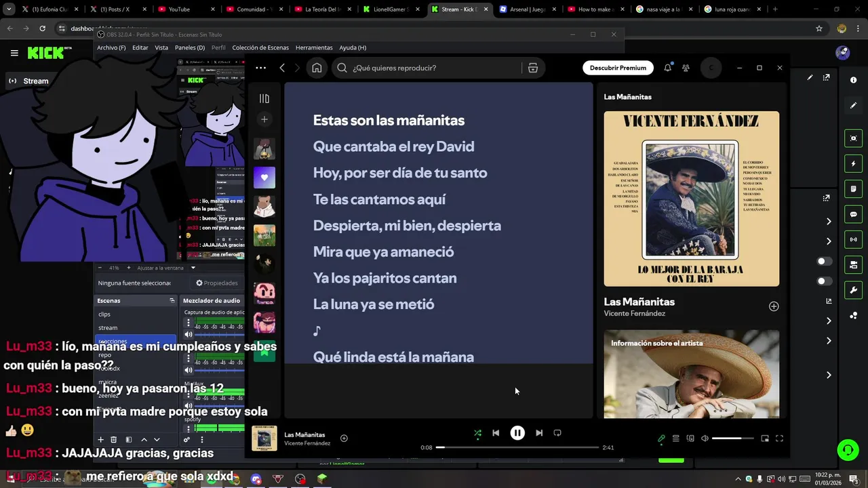Open the OBS Archivo menu
Image resolution: width=868 pixels, height=488 pixels.
(x=111, y=47)
